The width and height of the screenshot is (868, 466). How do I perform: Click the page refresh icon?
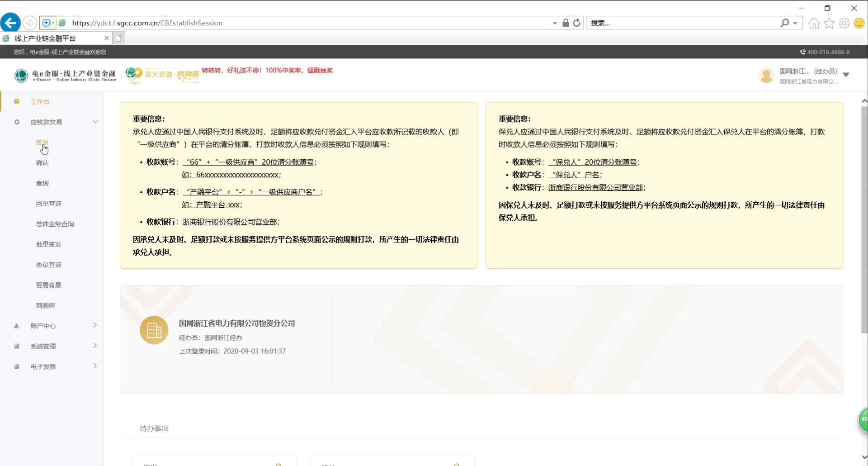(x=576, y=23)
